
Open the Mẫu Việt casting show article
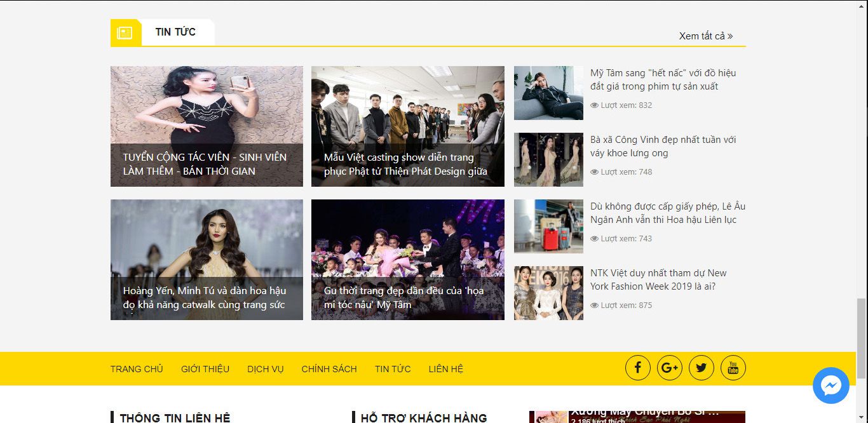click(408, 126)
